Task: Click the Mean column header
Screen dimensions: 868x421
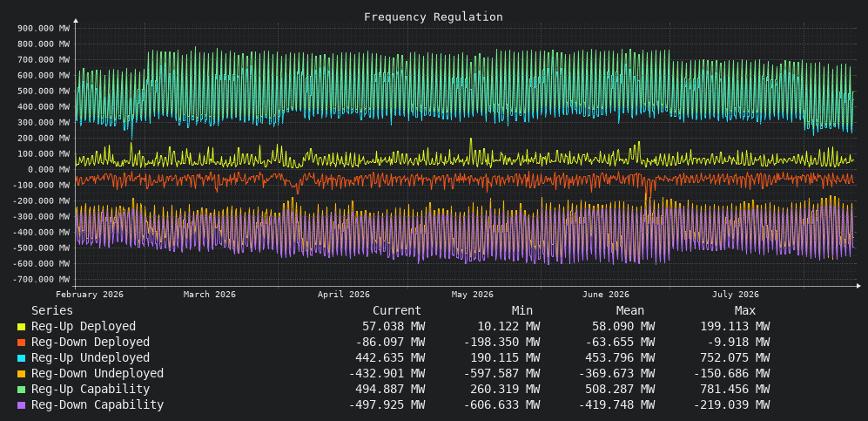Action: 630,311
